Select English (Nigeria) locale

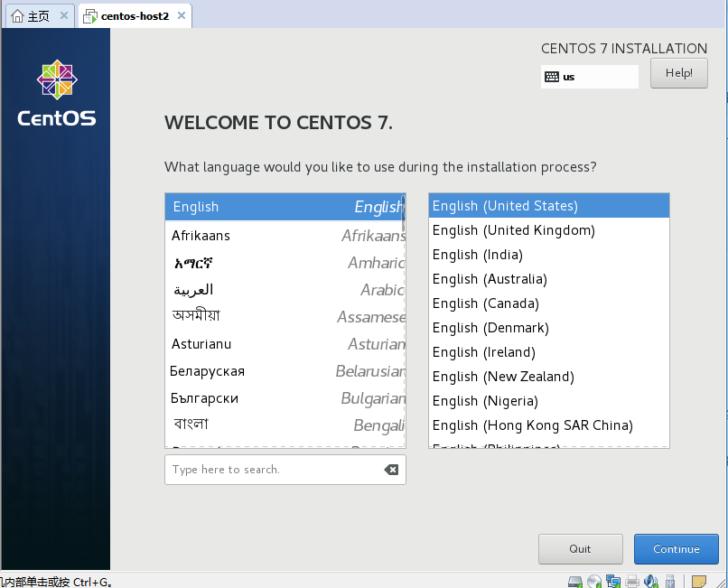549,401
